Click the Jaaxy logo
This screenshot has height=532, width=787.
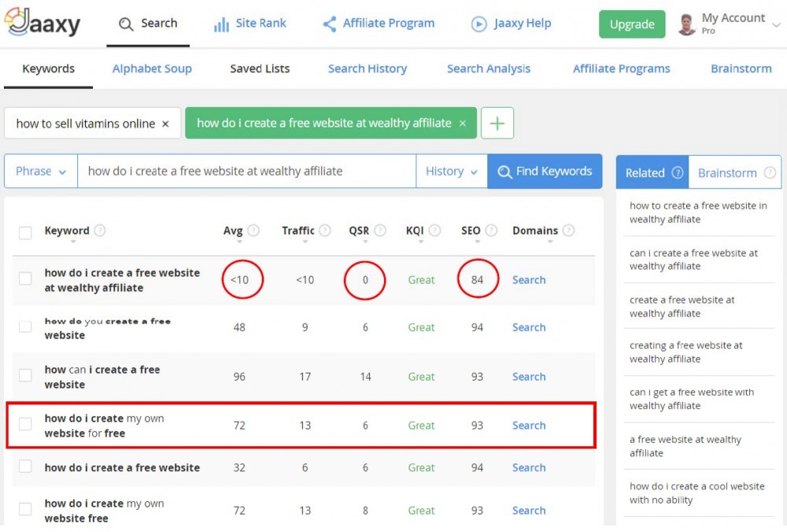(x=42, y=23)
